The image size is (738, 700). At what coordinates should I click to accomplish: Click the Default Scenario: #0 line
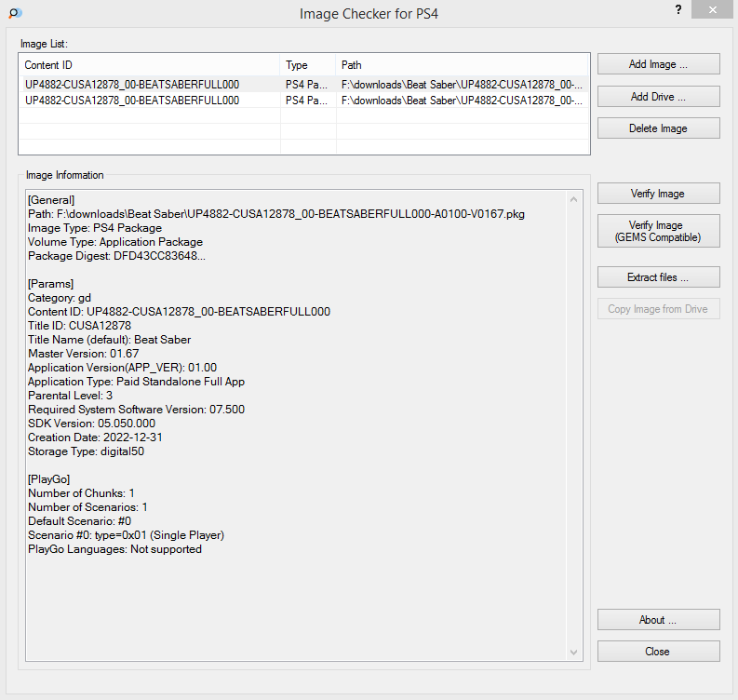pos(79,521)
